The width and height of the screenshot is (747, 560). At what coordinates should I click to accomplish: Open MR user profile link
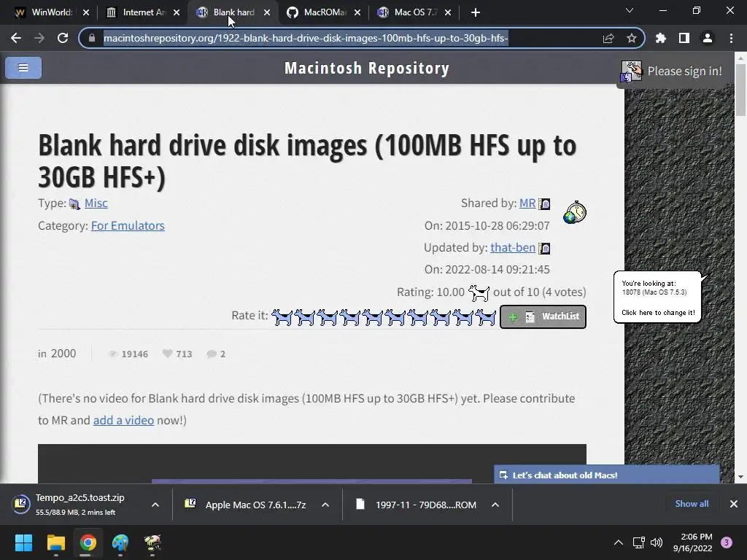tap(527, 203)
